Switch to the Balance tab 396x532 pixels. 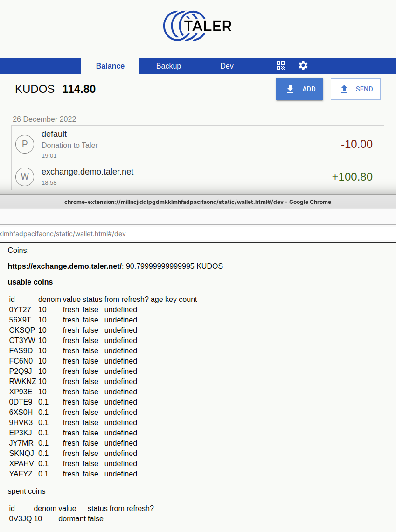pyautogui.click(x=110, y=66)
